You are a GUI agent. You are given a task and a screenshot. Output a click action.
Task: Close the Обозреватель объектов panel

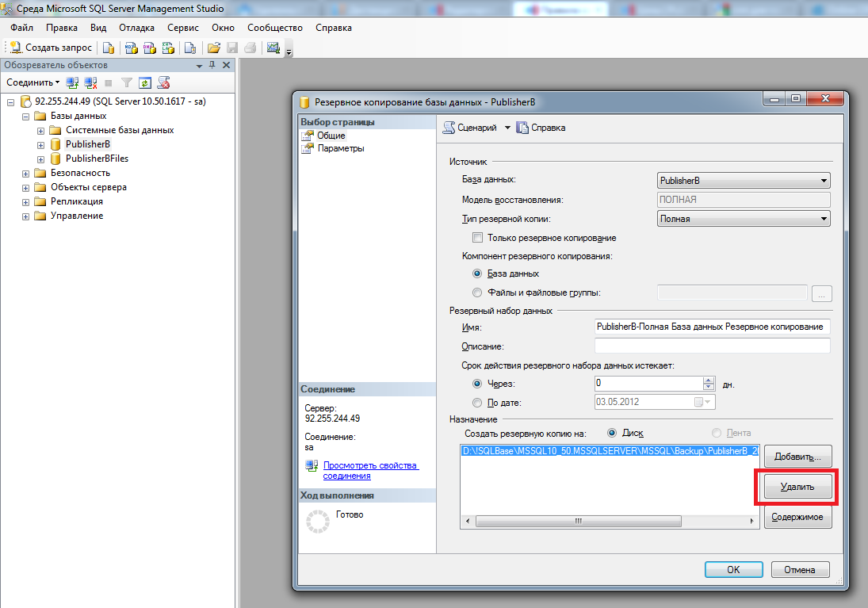(226, 65)
